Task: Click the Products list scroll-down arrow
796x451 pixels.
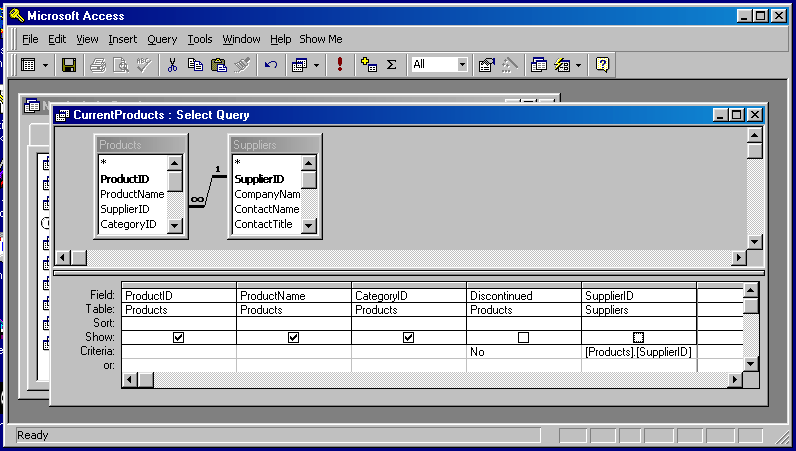Action: [x=175, y=226]
